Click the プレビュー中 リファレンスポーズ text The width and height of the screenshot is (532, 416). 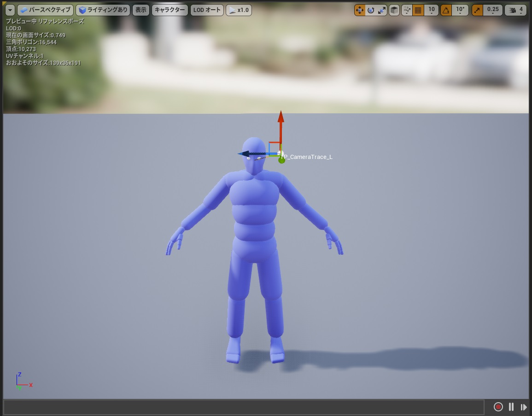pos(45,21)
